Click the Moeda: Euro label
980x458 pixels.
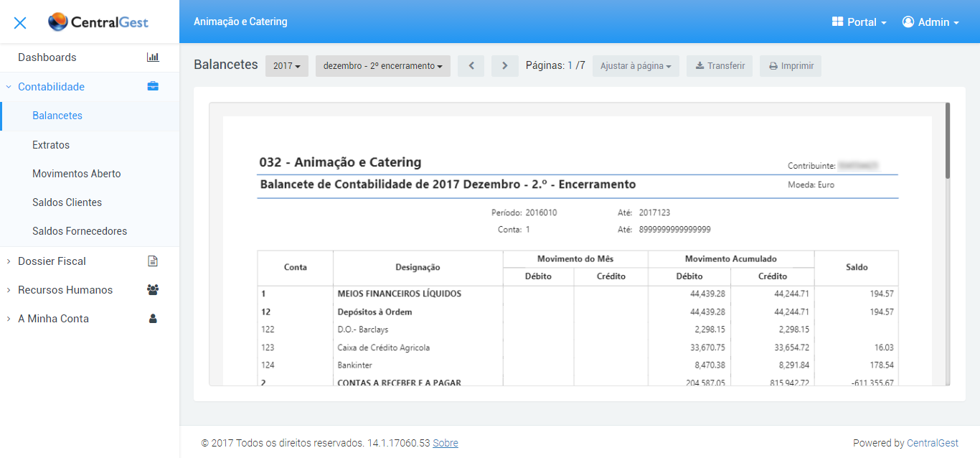click(811, 184)
